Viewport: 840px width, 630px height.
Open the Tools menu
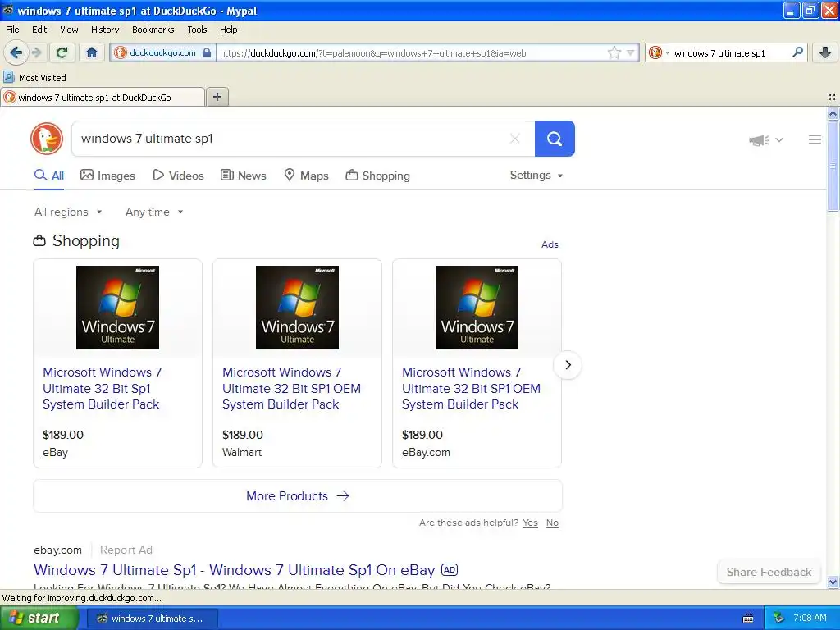(197, 30)
